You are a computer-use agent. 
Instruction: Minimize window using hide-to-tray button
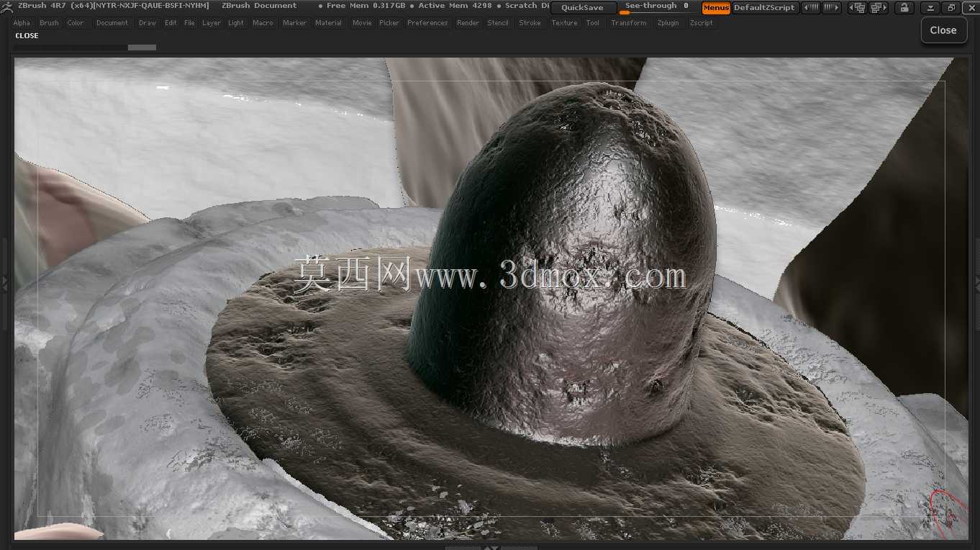[930, 8]
